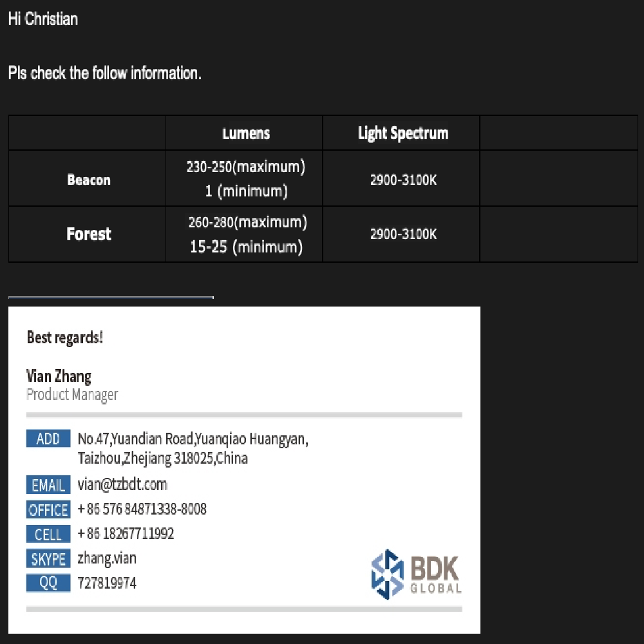
Task: Click the SKYPE label badge
Action: click(48, 559)
